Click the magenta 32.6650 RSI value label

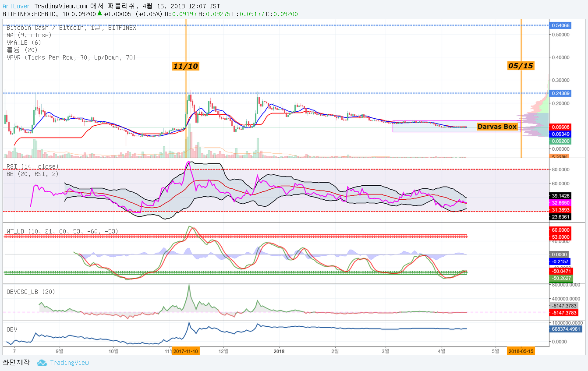[560, 203]
